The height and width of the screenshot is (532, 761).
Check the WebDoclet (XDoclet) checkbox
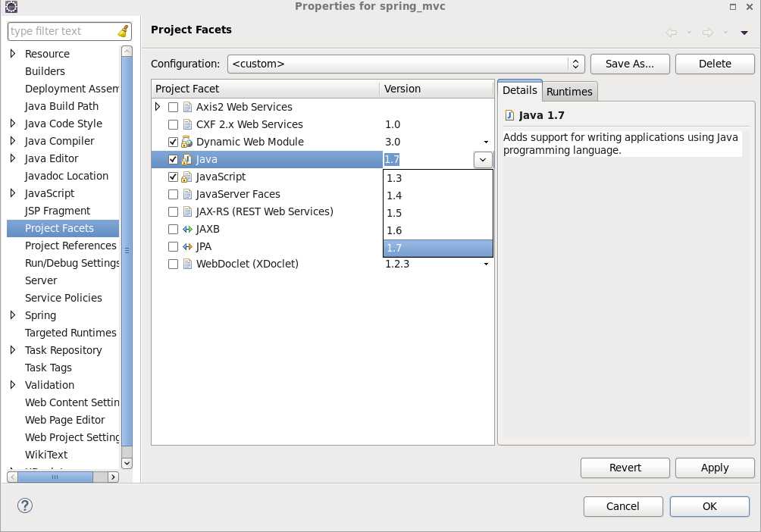click(x=173, y=264)
